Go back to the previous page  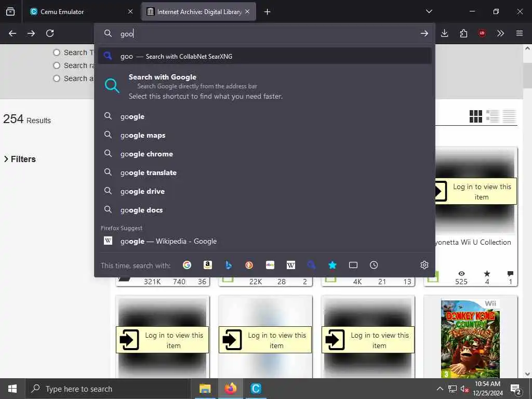pyautogui.click(x=12, y=33)
